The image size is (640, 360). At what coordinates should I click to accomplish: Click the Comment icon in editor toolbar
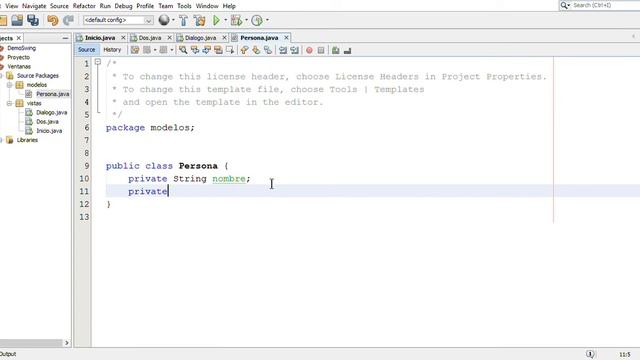(336, 50)
